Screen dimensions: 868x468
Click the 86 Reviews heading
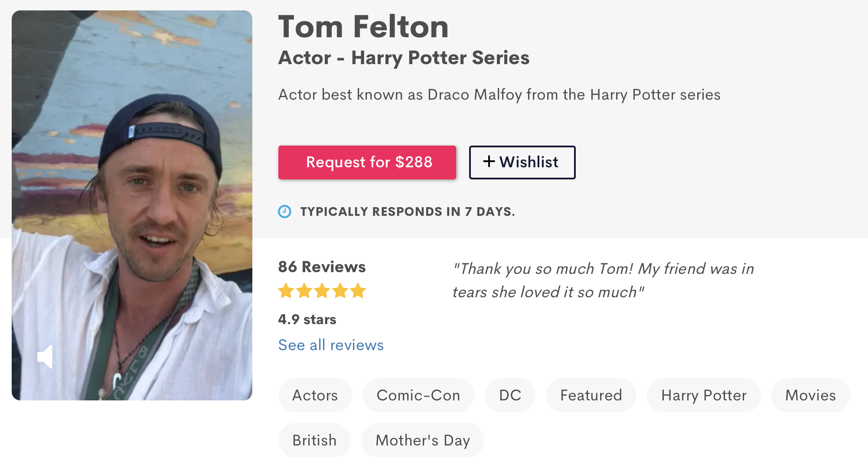coord(322,267)
